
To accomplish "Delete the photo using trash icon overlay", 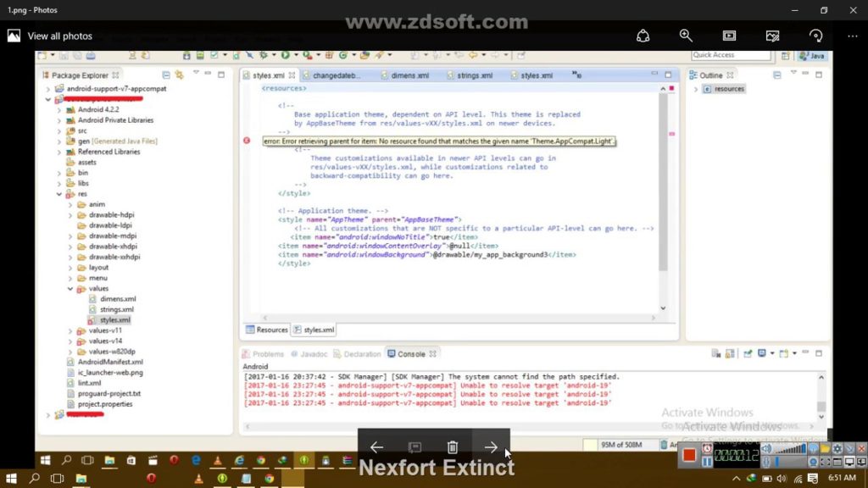I will tap(453, 447).
